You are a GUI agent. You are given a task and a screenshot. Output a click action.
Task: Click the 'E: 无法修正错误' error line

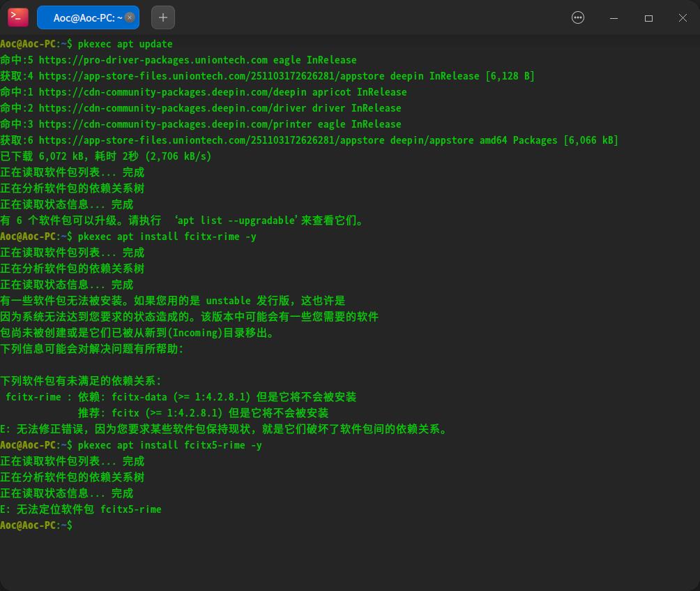click(224, 429)
